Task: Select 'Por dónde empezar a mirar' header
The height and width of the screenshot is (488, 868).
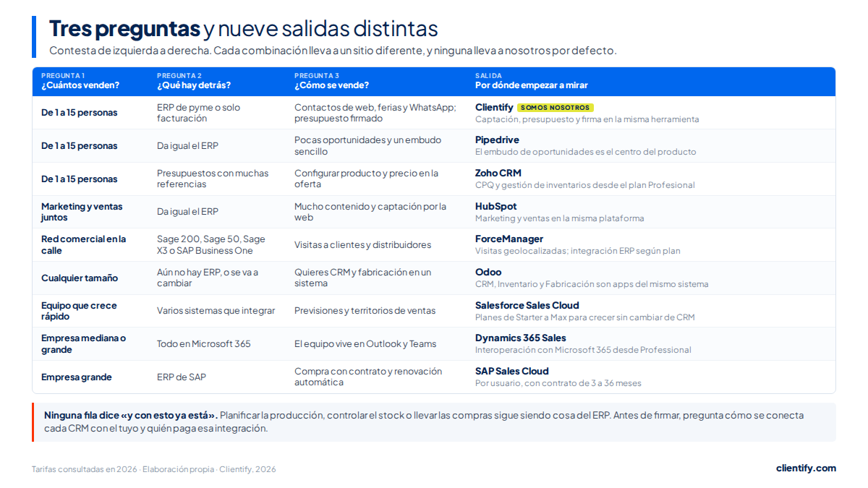Action: (532, 85)
